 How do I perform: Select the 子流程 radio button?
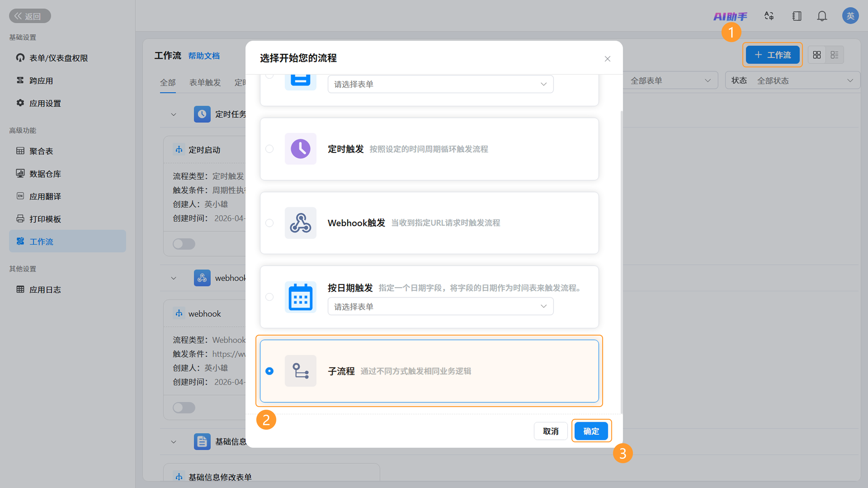click(269, 371)
